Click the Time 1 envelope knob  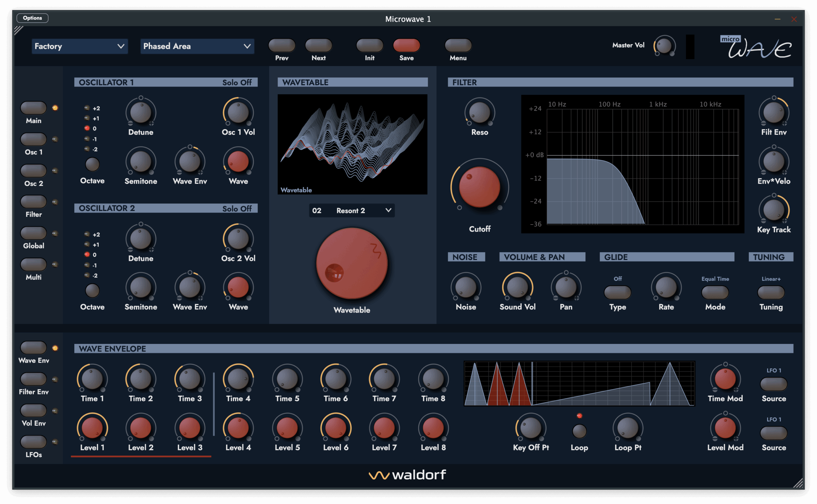point(92,379)
